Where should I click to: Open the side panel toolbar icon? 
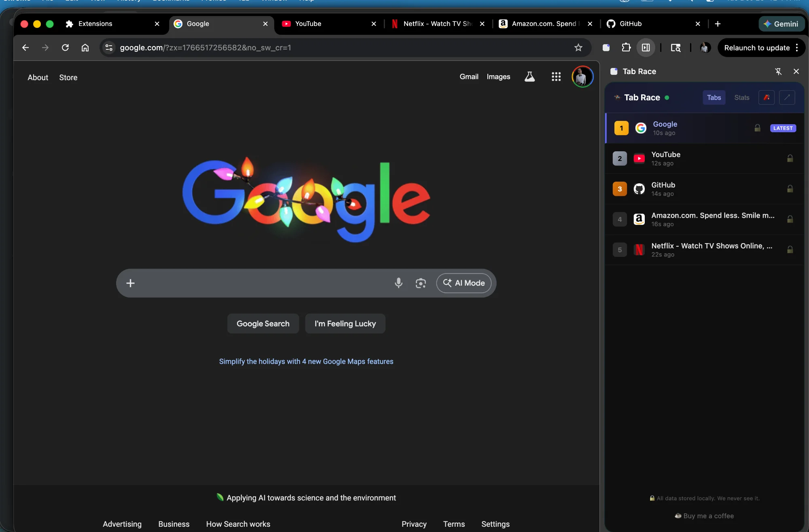coord(646,47)
